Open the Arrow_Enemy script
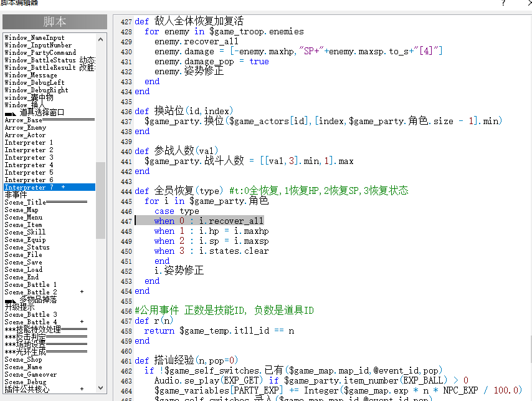The height and width of the screenshot is (401, 532). tap(26, 128)
